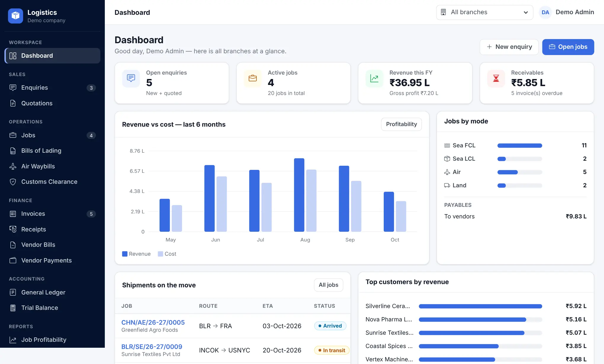The image size is (604, 364).
Task: Click the Revenue legend color swatch
Action: [125, 254]
